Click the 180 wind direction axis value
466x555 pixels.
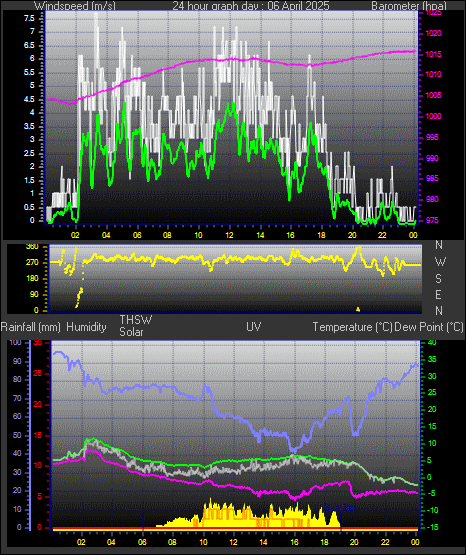pos(32,279)
